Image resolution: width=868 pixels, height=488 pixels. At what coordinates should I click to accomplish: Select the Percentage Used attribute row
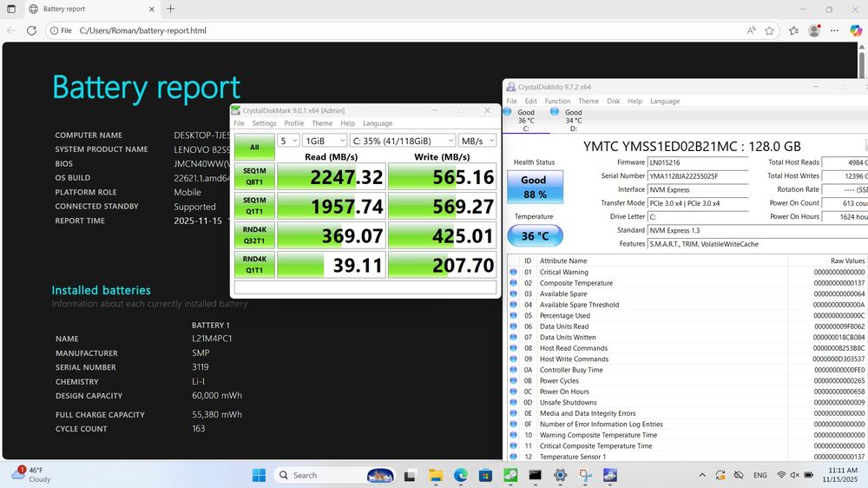point(687,316)
